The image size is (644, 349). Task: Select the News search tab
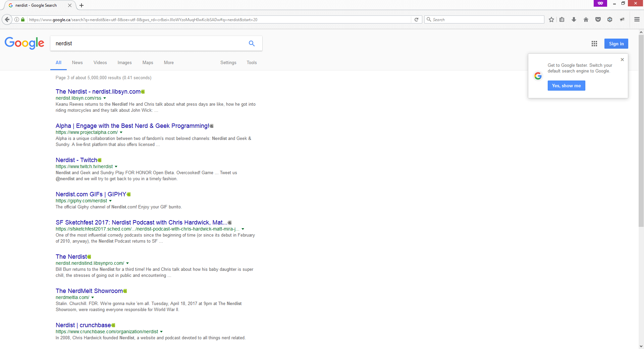point(77,63)
